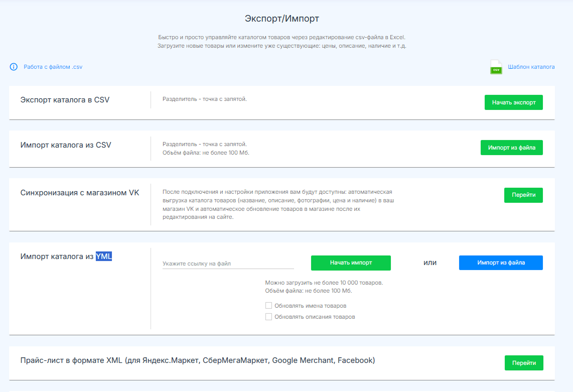Click the highlighted 'YML' text
The width and height of the screenshot is (573, 392).
[104, 256]
